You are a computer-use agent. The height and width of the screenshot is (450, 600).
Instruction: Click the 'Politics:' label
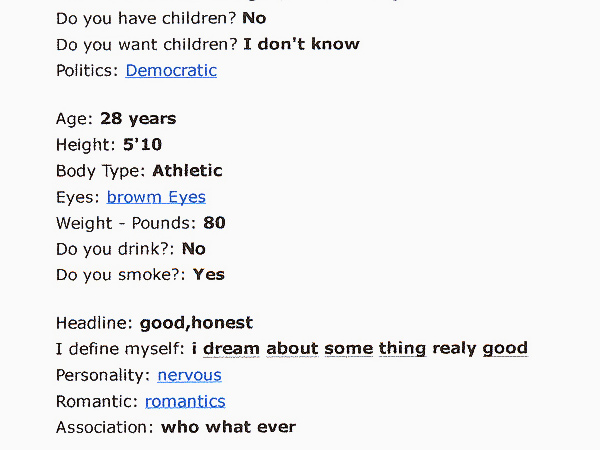click(88, 70)
